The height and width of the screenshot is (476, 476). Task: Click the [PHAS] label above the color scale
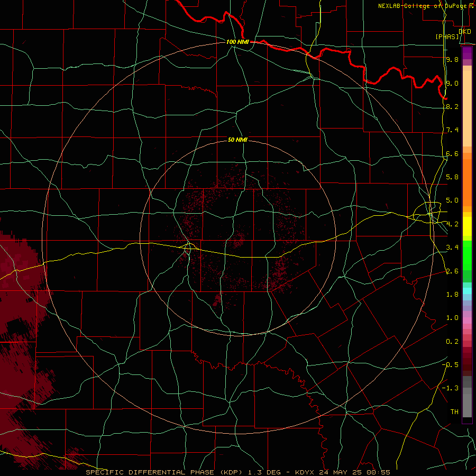(447, 36)
